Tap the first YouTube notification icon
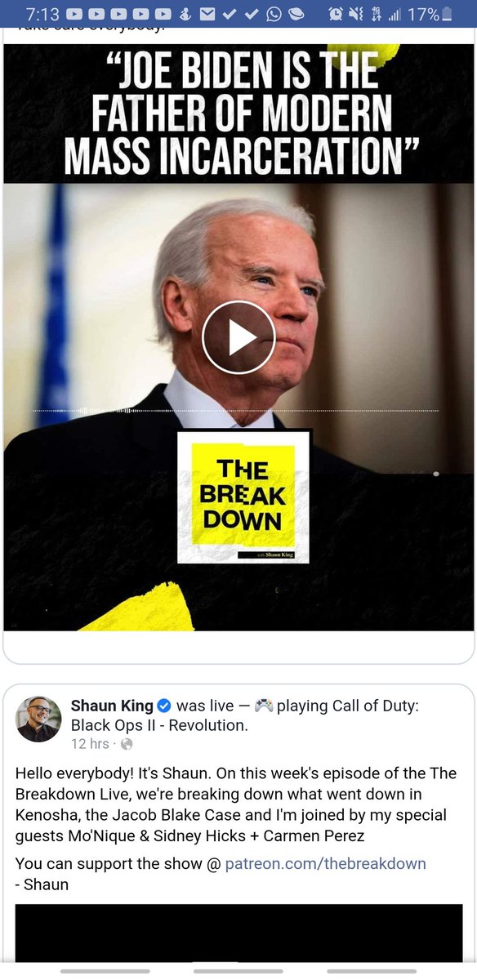This screenshot has height=980, width=477. click(74, 14)
